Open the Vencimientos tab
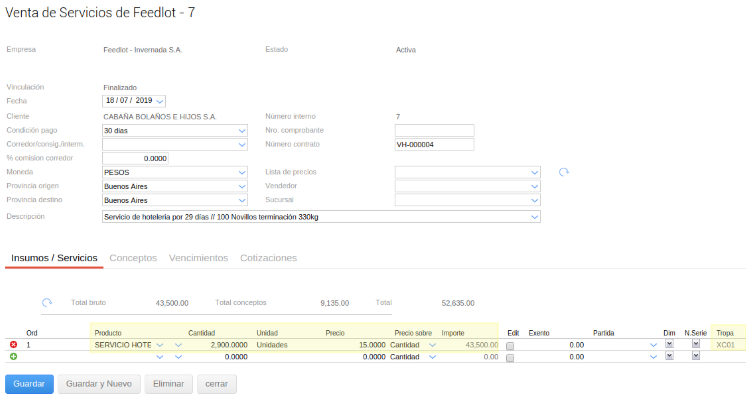 click(x=198, y=258)
